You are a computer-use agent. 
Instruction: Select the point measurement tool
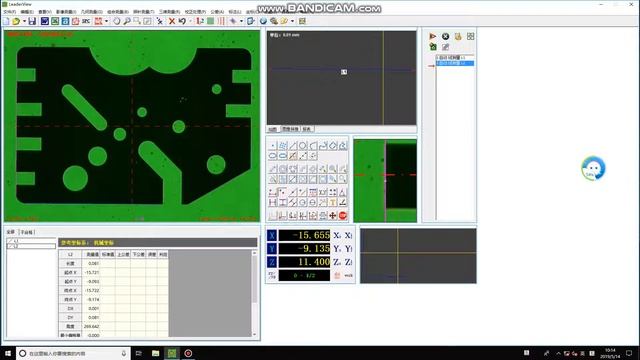click(x=273, y=146)
